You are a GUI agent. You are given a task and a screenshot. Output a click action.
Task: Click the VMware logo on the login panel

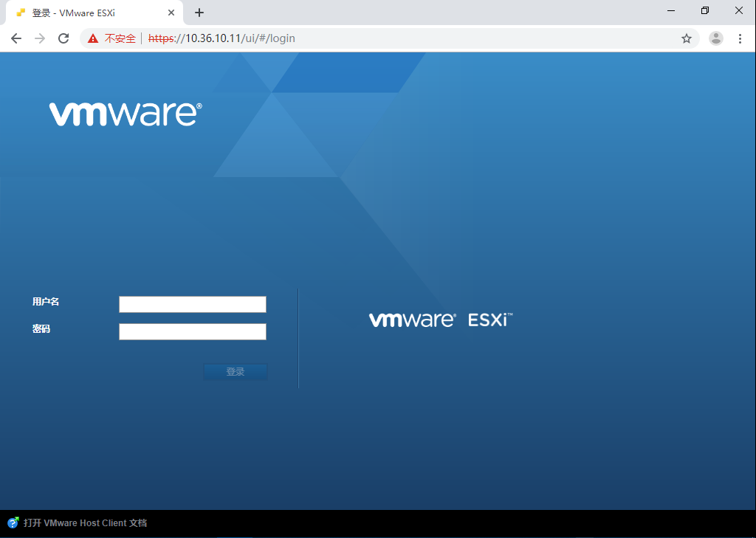[x=124, y=112]
